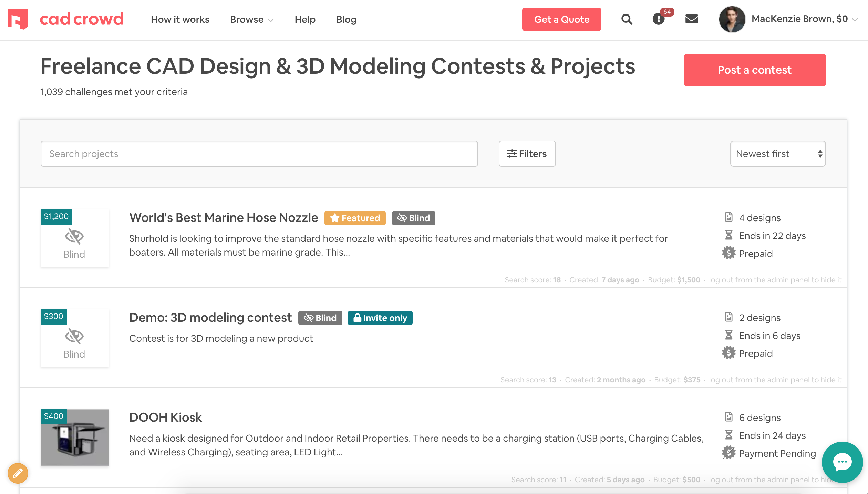
Task: Click inside the Search projects field
Action: point(259,154)
